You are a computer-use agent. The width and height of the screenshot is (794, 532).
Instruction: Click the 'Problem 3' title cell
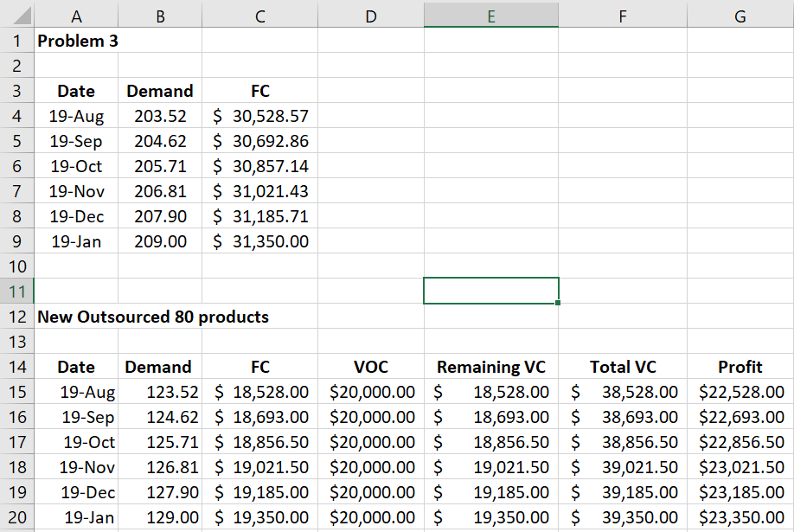tap(78, 41)
